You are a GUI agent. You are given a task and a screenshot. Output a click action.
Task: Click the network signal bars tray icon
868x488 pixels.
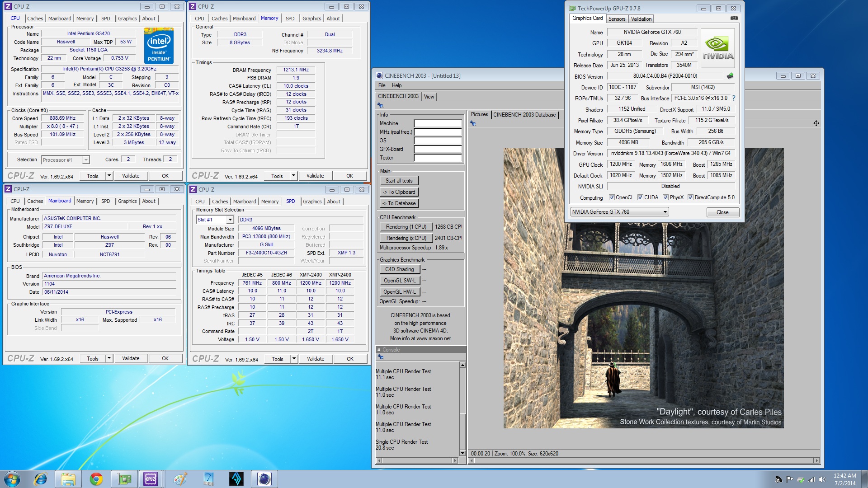click(x=811, y=479)
